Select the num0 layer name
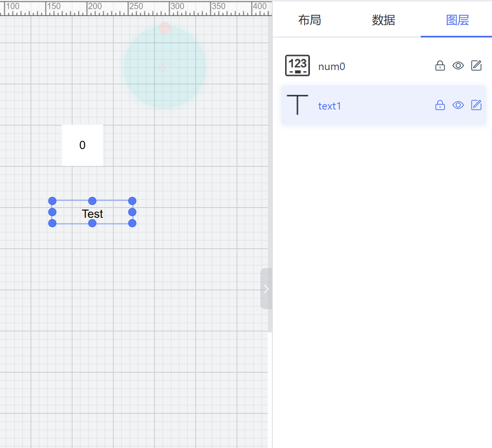492x448 pixels. point(332,67)
